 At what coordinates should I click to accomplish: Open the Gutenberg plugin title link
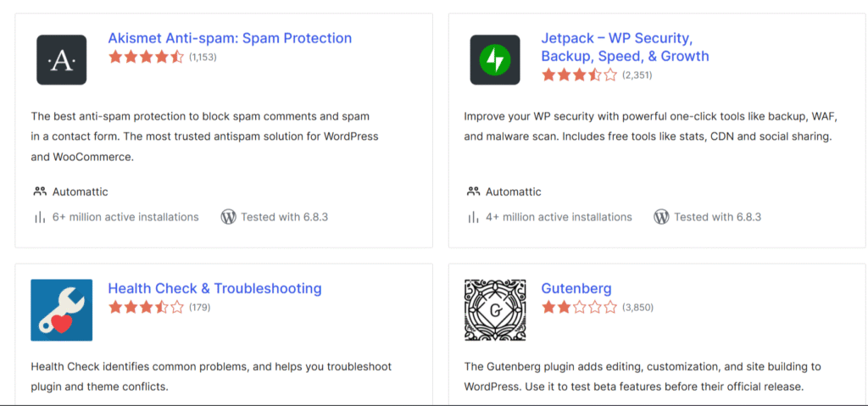click(x=576, y=288)
